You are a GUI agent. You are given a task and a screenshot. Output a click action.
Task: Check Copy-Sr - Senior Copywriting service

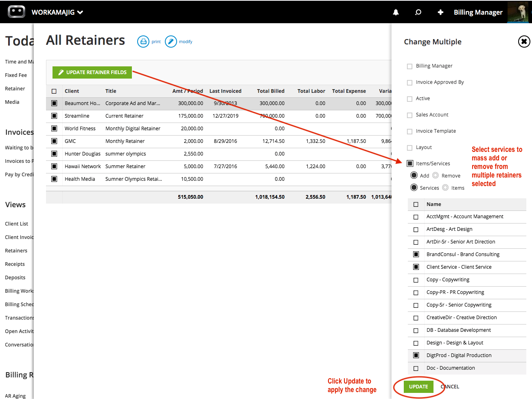[416, 305]
